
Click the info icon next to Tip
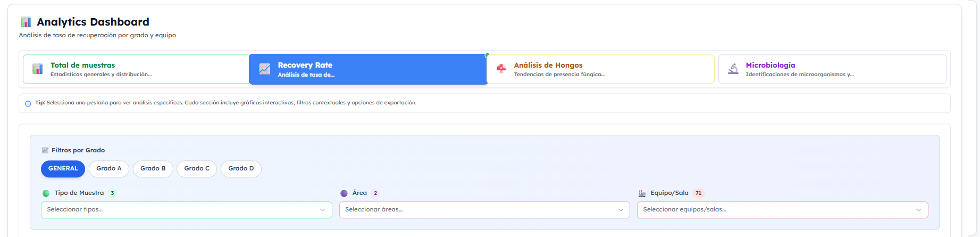(x=28, y=103)
